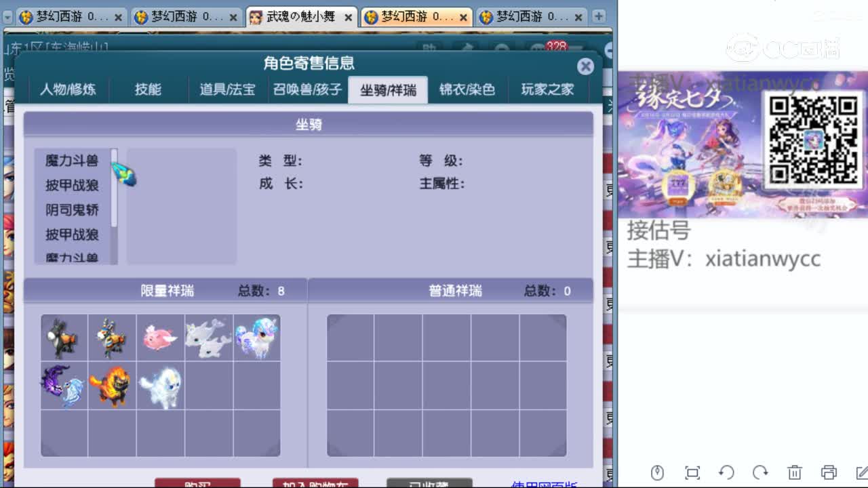Image resolution: width=868 pixels, height=488 pixels.
Task: Click the 已收藏 button
Action: [x=429, y=483]
